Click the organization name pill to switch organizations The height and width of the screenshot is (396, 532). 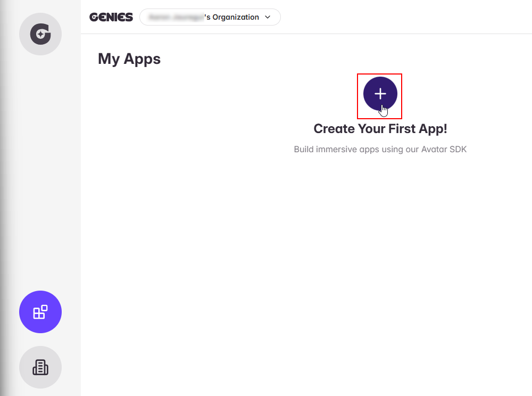click(210, 17)
